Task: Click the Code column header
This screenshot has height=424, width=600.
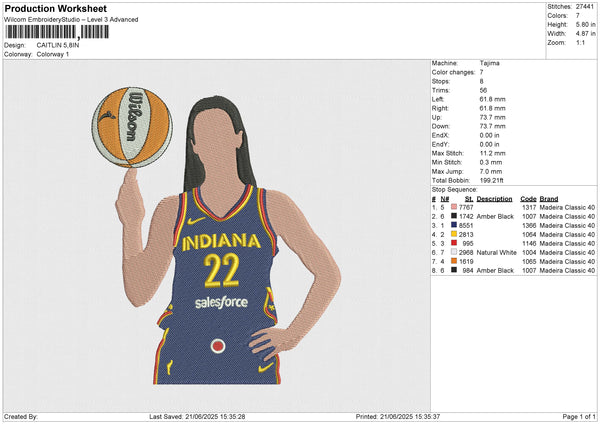Action: (x=528, y=199)
